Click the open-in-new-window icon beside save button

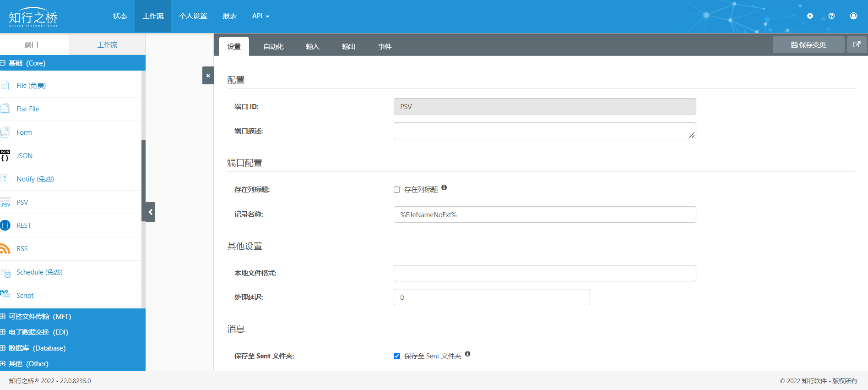[857, 44]
